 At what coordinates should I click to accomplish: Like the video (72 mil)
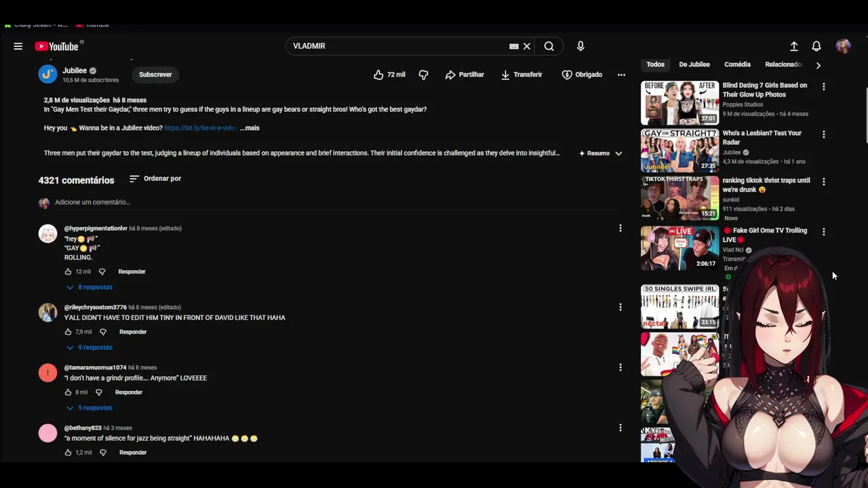pyautogui.click(x=389, y=75)
